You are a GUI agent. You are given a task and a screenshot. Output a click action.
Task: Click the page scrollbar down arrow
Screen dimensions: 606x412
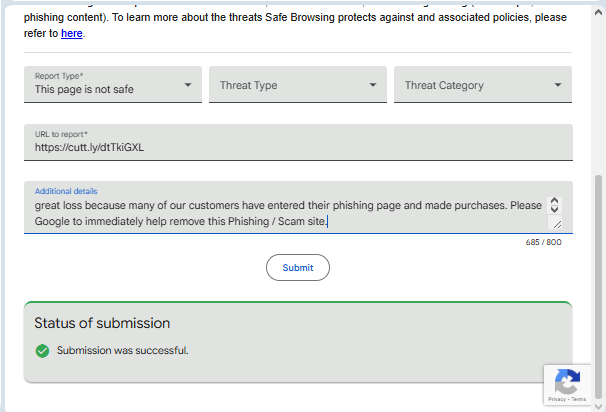pyautogui.click(x=599, y=404)
